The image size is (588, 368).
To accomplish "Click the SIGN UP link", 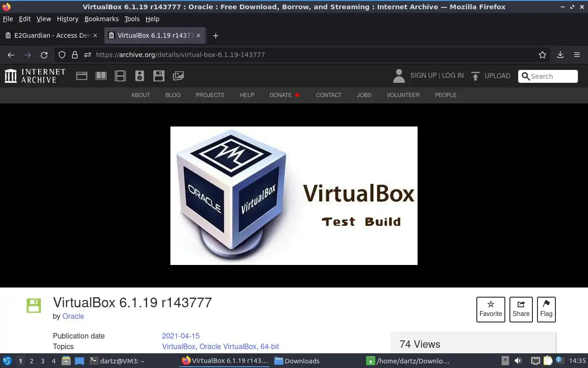I will 424,75.
